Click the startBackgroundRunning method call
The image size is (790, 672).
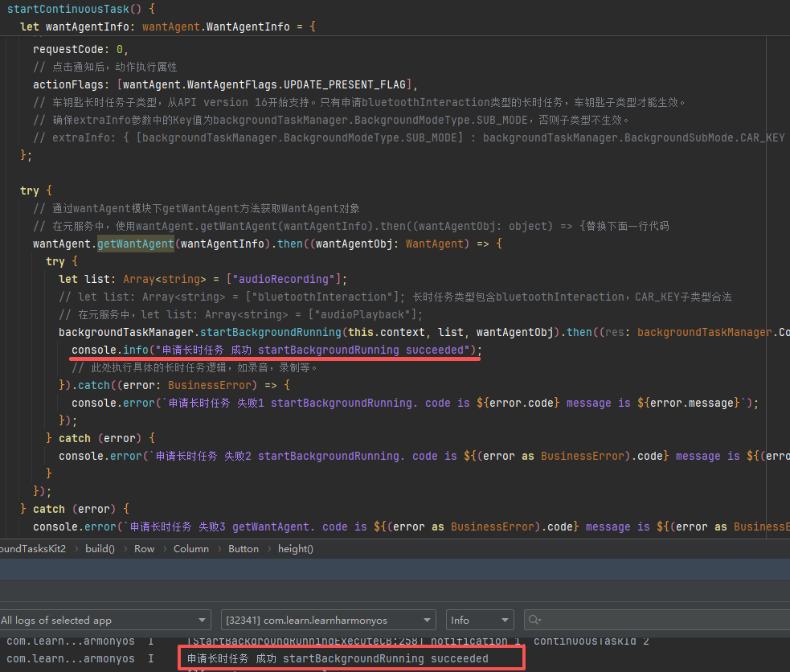tap(271, 333)
